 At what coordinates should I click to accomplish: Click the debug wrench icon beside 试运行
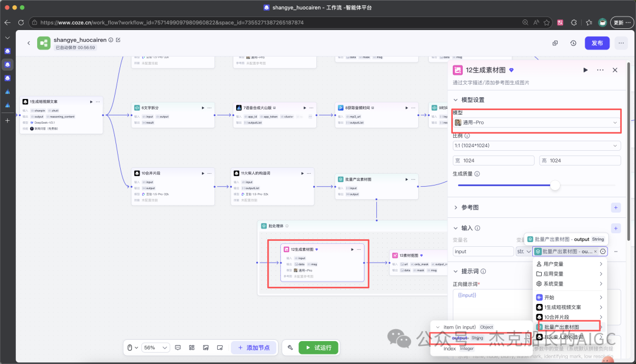(x=290, y=348)
